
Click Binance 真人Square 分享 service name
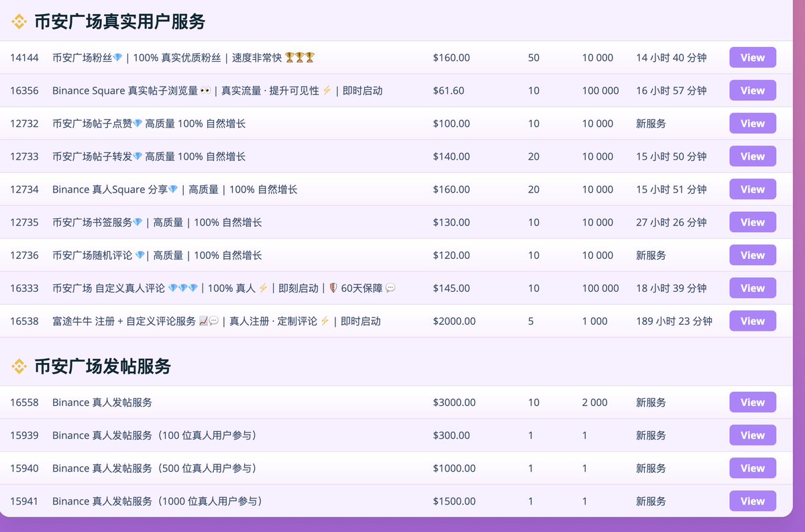coord(175,189)
